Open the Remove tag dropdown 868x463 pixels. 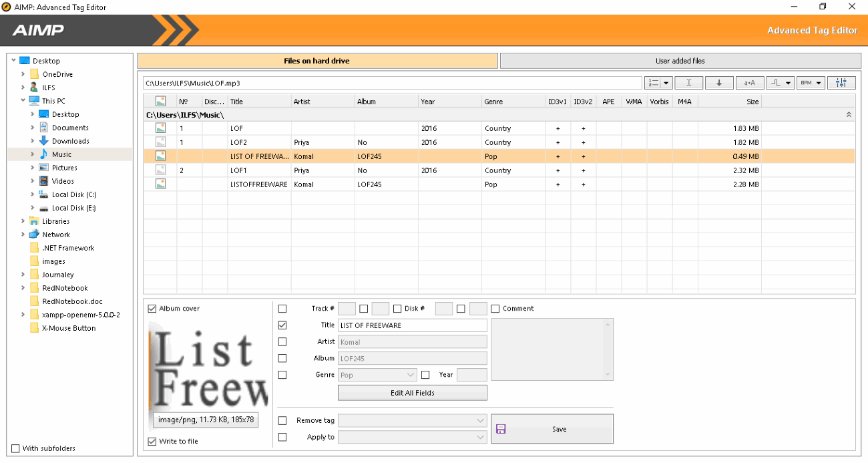[x=413, y=420]
